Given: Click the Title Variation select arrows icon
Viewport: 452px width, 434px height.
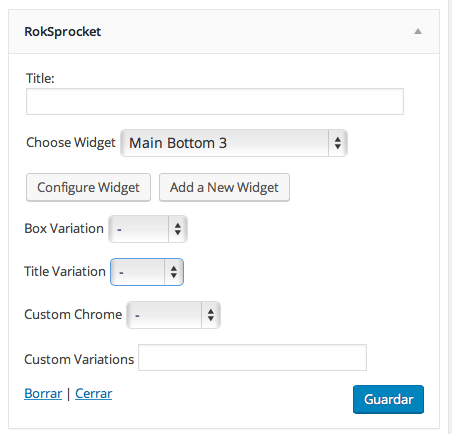Looking at the screenshot, I should click(x=174, y=272).
